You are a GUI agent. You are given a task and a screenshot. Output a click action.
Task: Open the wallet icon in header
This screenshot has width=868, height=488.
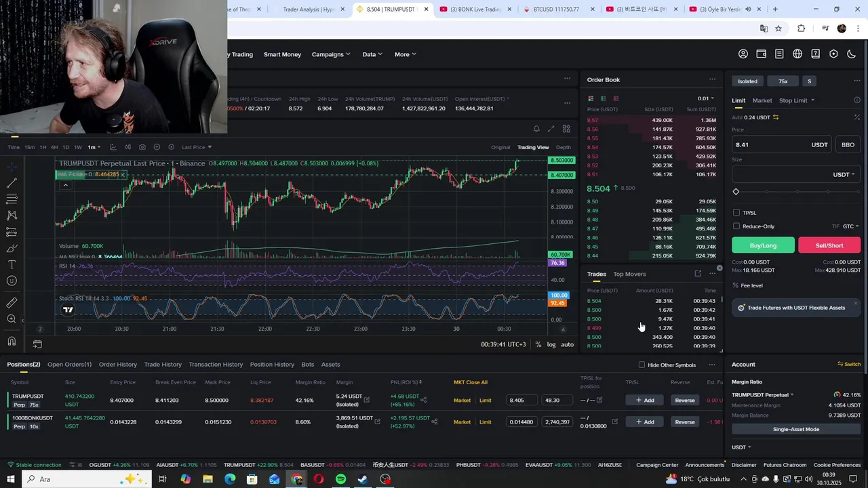point(762,54)
